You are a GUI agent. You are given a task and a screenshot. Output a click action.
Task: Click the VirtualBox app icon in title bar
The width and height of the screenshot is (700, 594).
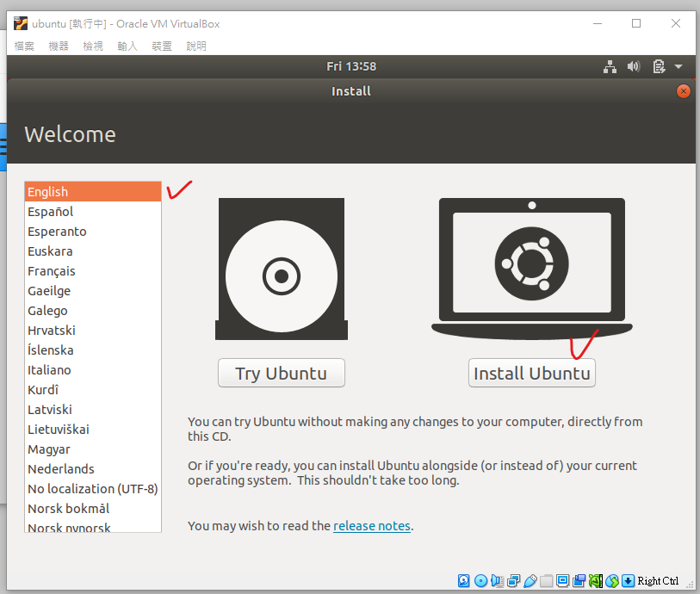pos(21,23)
